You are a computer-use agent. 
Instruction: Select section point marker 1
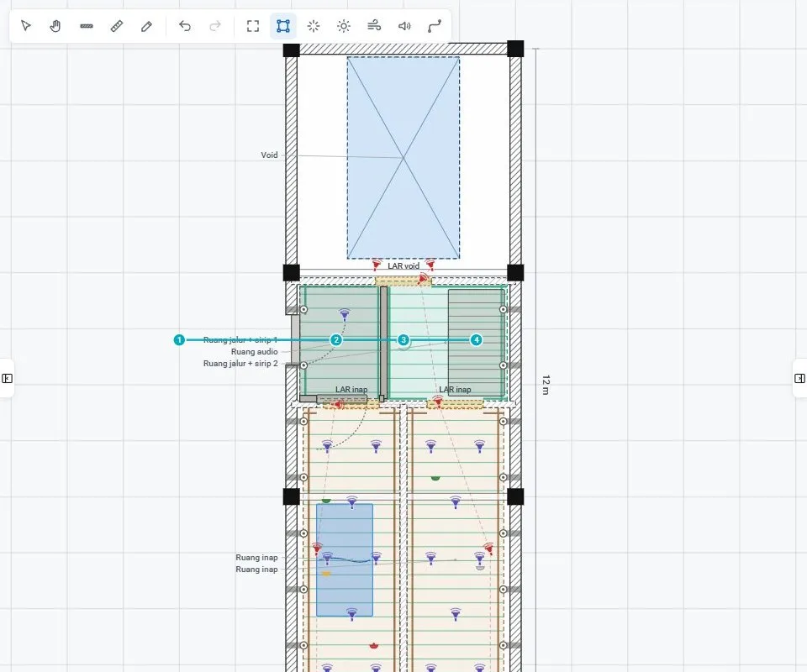point(179,340)
